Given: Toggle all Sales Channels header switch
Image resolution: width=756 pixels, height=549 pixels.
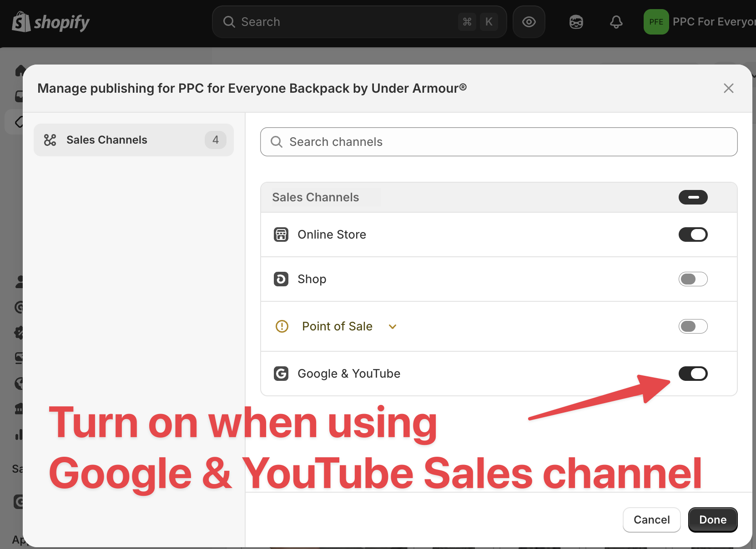Looking at the screenshot, I should tap(693, 197).
